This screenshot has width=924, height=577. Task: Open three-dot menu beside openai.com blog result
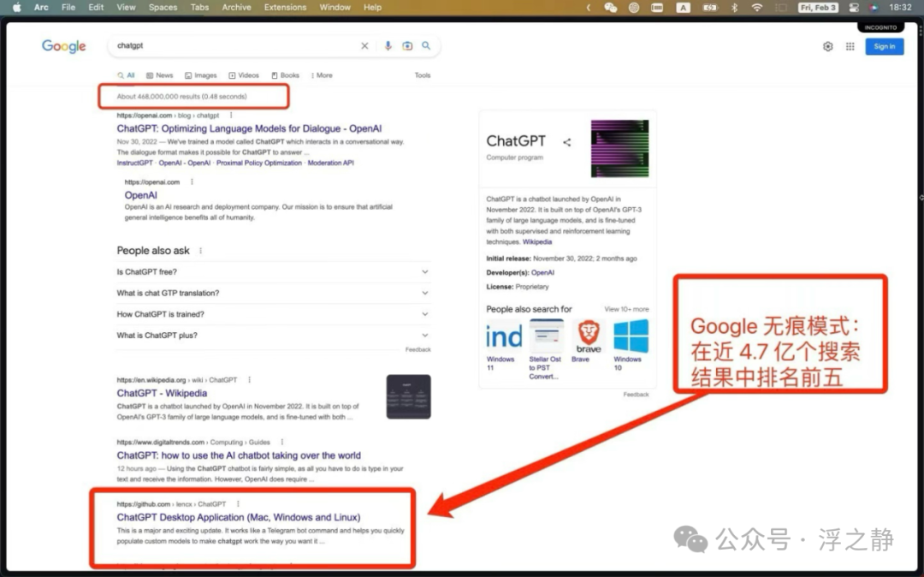click(x=231, y=116)
